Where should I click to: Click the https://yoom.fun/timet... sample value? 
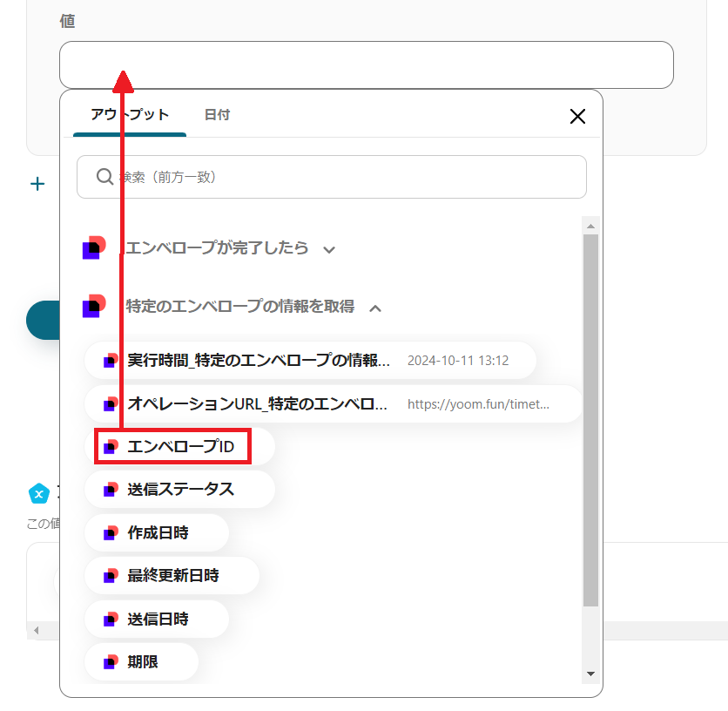[478, 404]
